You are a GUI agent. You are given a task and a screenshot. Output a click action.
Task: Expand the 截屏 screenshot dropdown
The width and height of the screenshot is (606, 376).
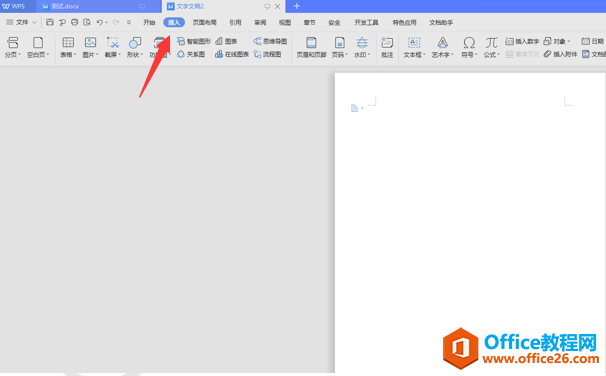click(119, 54)
